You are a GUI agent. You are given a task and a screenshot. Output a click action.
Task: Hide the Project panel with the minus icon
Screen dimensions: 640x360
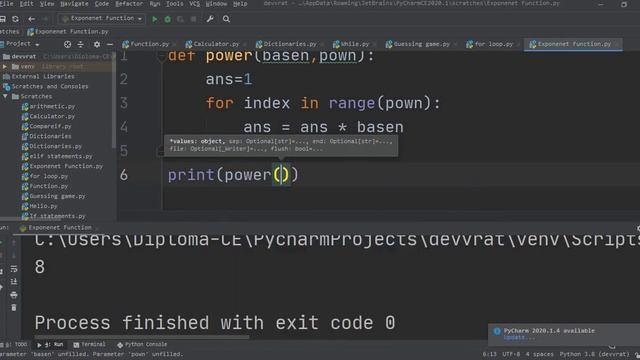click(x=110, y=44)
